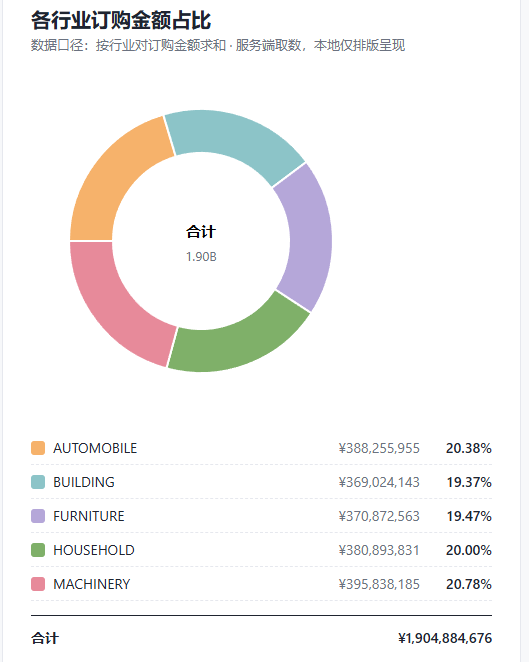This screenshot has width=529, height=662.
Task: Click the 20.78% MACHINERY percentage
Action: (x=469, y=584)
